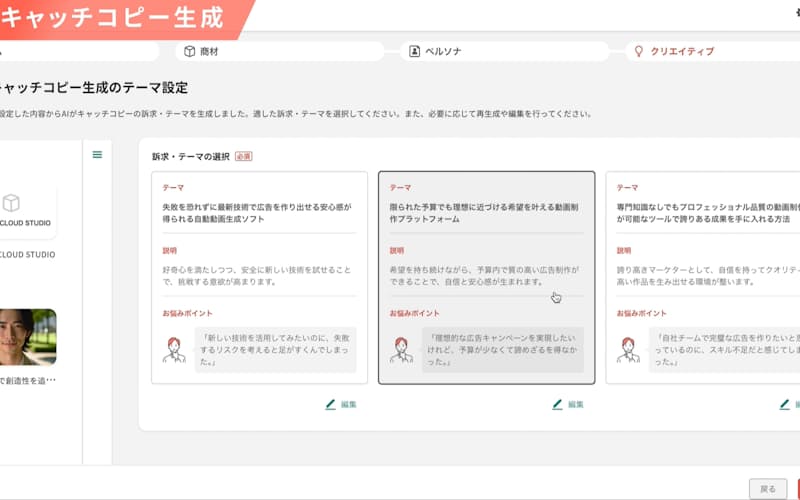Click the first card's テーマ heading
Screen dimensions: 800x500
pos(173,188)
